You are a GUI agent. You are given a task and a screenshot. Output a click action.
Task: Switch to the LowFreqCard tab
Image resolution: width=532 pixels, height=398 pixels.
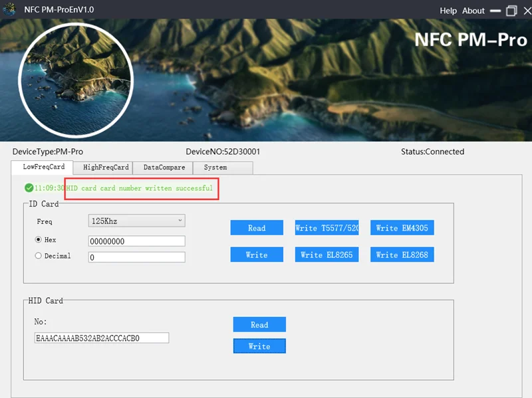[x=43, y=167]
